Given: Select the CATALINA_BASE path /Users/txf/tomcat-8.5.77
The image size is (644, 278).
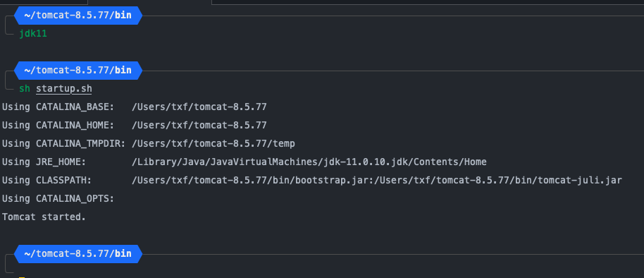Looking at the screenshot, I should coord(199,107).
